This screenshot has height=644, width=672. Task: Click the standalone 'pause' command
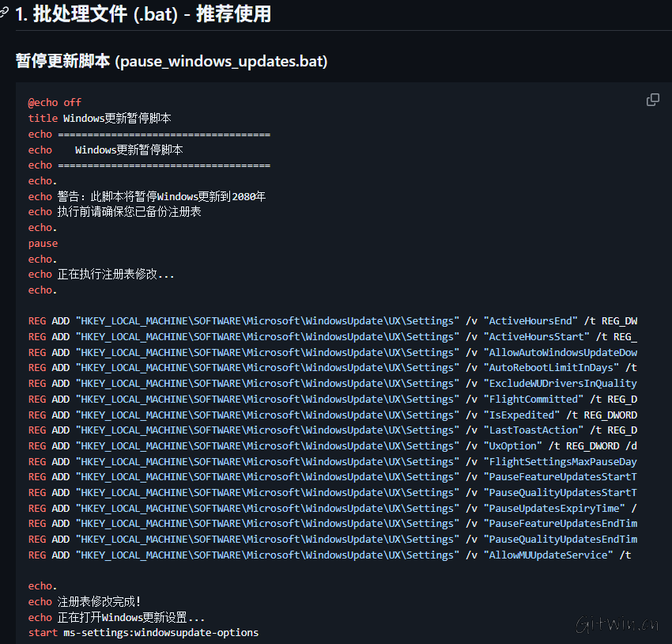pos(43,244)
